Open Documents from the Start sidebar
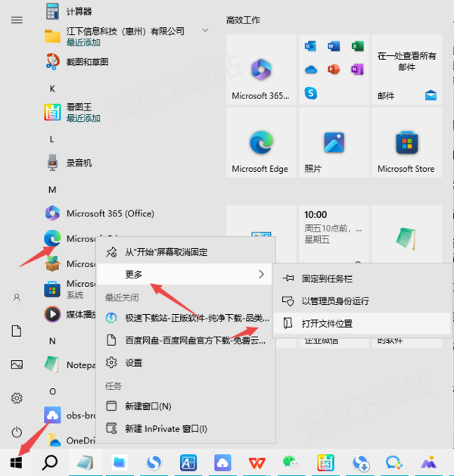This screenshot has width=454, height=476. tap(17, 331)
